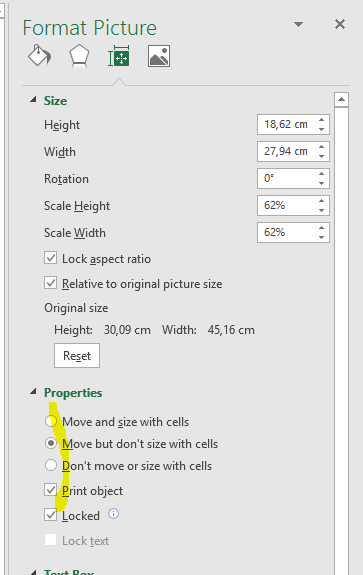Image resolution: width=363 pixels, height=575 pixels.
Task: Click the Reset button
Action: pos(77,355)
